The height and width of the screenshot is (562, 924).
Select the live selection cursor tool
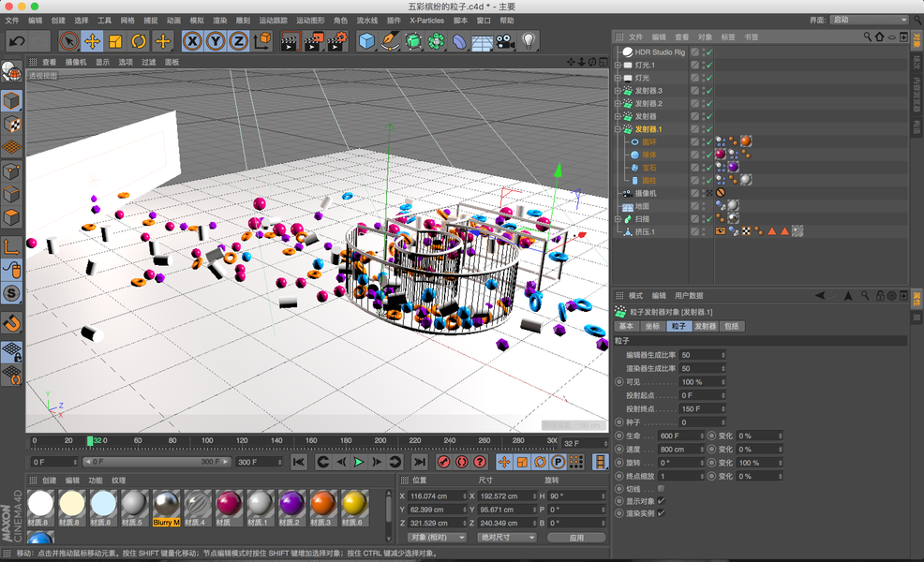[x=69, y=41]
